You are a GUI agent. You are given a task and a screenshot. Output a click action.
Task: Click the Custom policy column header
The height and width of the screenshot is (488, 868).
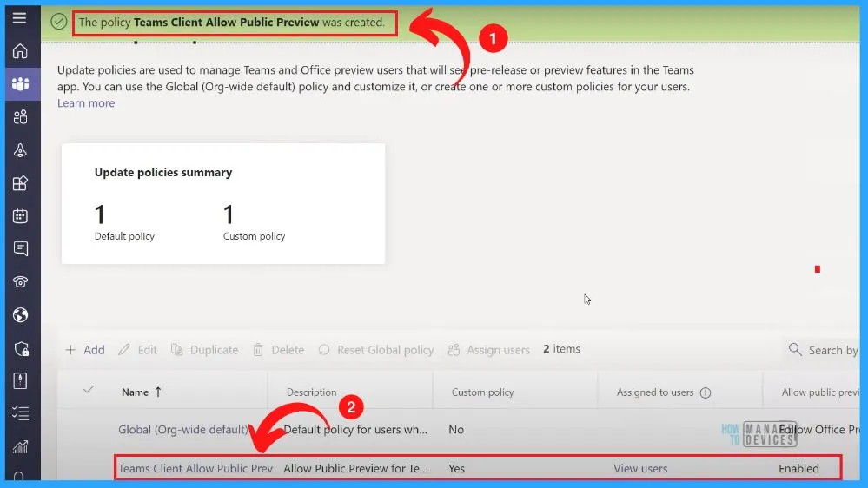tap(482, 392)
